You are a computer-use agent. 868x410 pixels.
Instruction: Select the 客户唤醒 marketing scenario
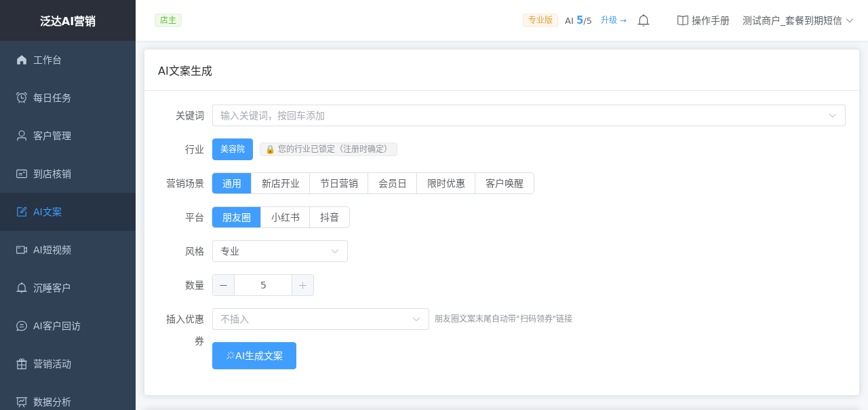tap(505, 183)
